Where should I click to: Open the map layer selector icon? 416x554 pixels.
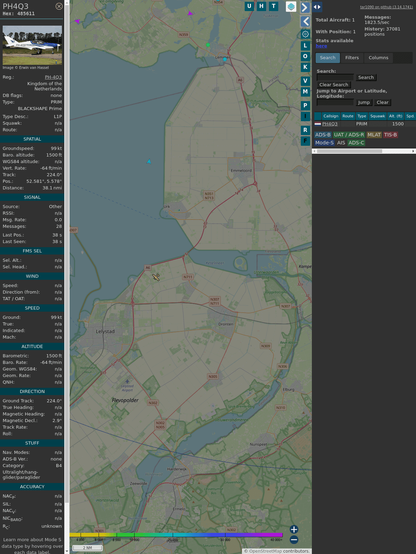pos(291,6)
